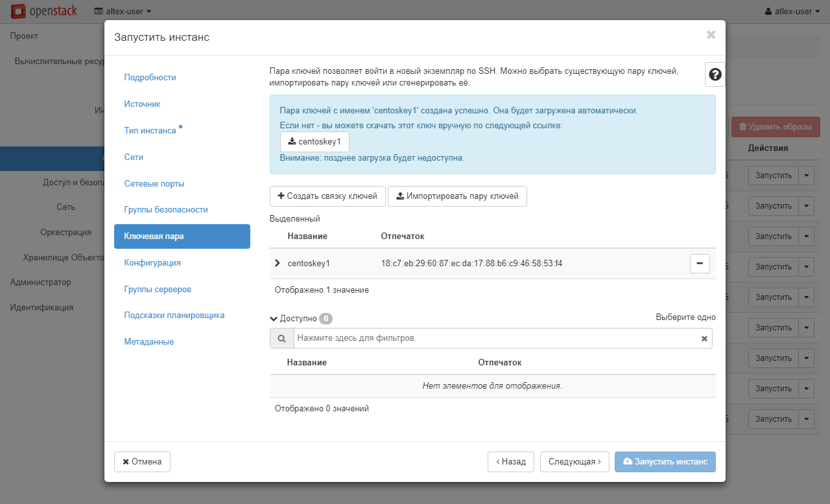Open the Подробности step

tap(150, 77)
